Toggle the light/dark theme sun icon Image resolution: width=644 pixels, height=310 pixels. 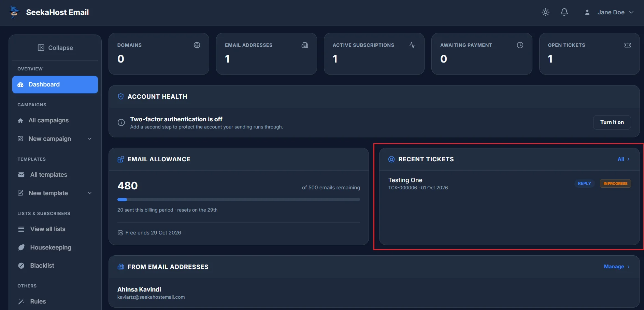tap(545, 12)
